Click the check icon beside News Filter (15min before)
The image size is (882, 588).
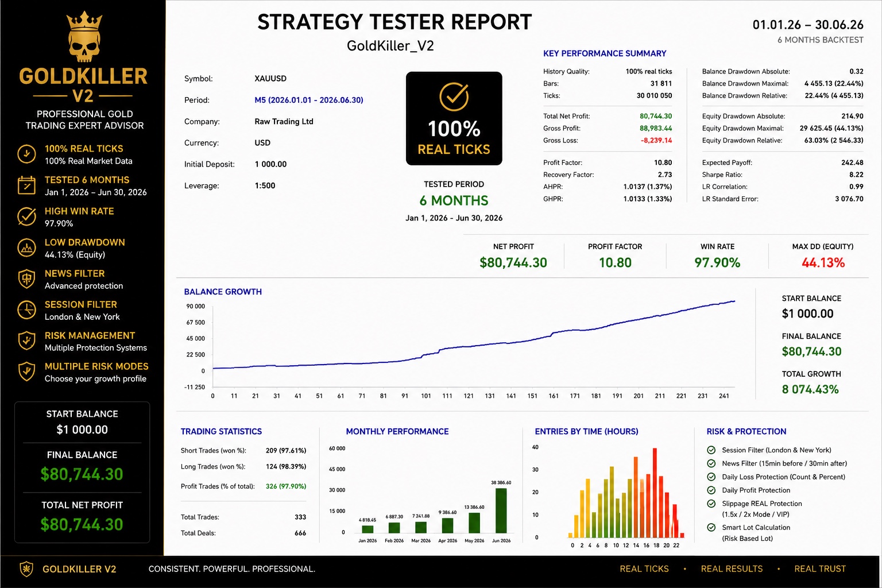tap(711, 463)
